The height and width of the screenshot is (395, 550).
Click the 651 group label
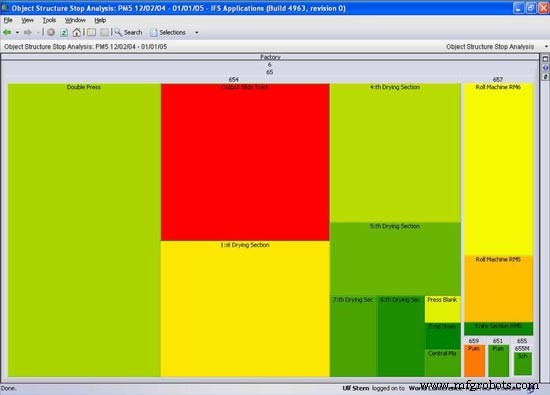pos(498,341)
